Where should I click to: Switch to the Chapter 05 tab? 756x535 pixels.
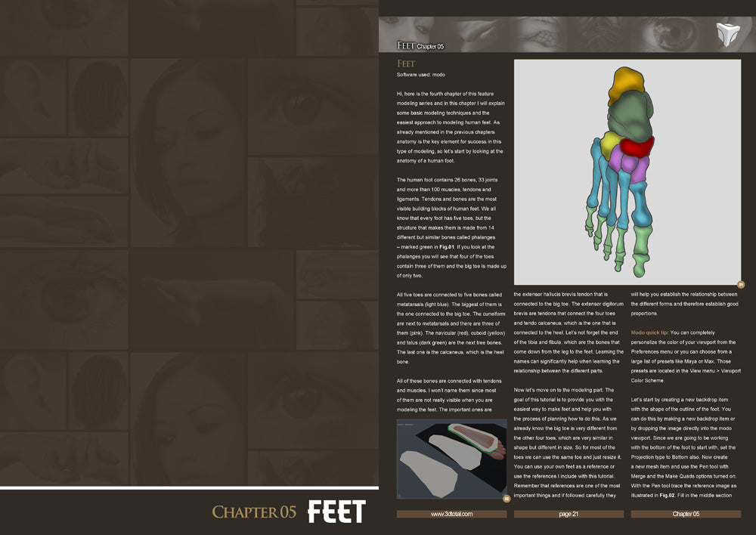(x=684, y=513)
